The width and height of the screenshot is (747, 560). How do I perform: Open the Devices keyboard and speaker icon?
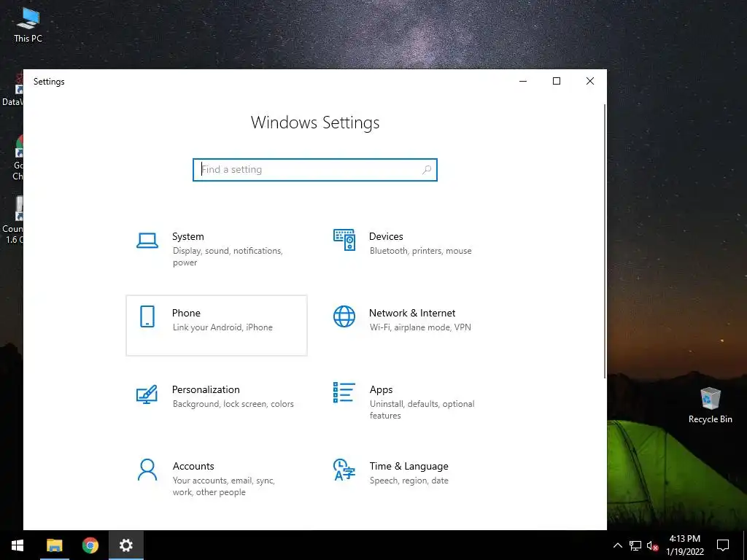[344, 239]
